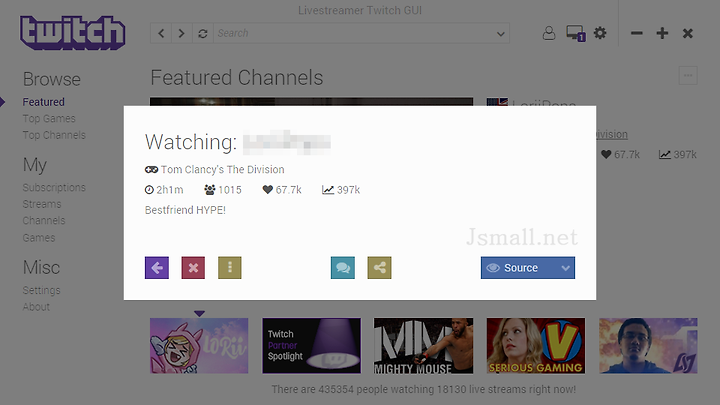Select Featured in the Browse menu

44,102
